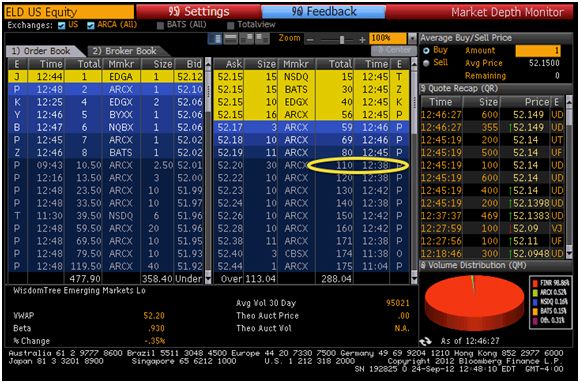The image size is (580, 383).
Task: Select the NQBX bid row at 52.06
Action: point(106,127)
